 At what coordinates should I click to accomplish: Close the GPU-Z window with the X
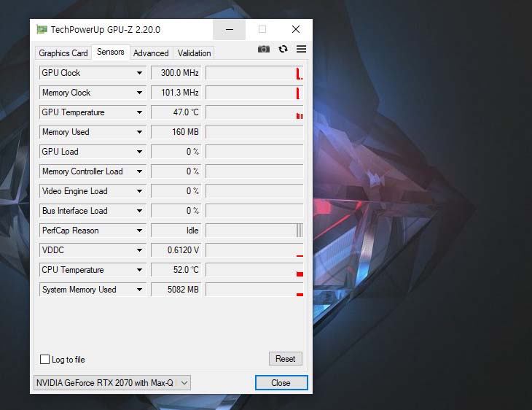click(296, 30)
